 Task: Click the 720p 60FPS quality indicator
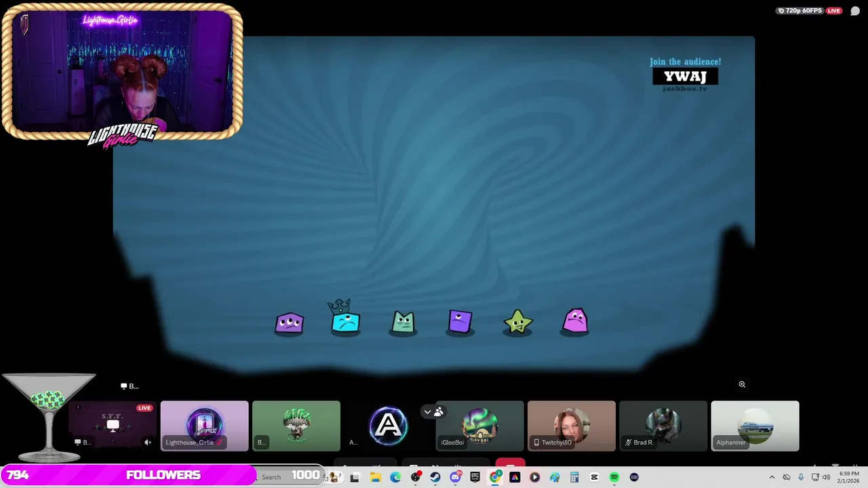click(800, 11)
